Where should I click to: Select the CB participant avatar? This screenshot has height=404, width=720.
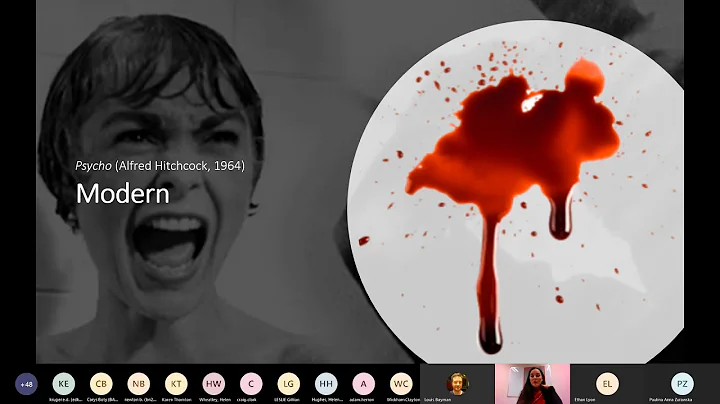pyautogui.click(x=101, y=384)
